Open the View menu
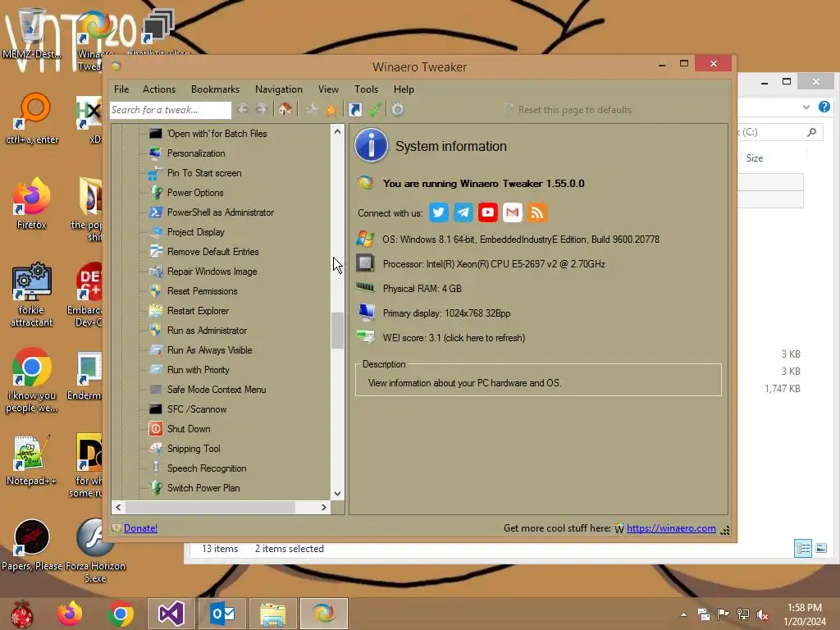 click(x=328, y=89)
